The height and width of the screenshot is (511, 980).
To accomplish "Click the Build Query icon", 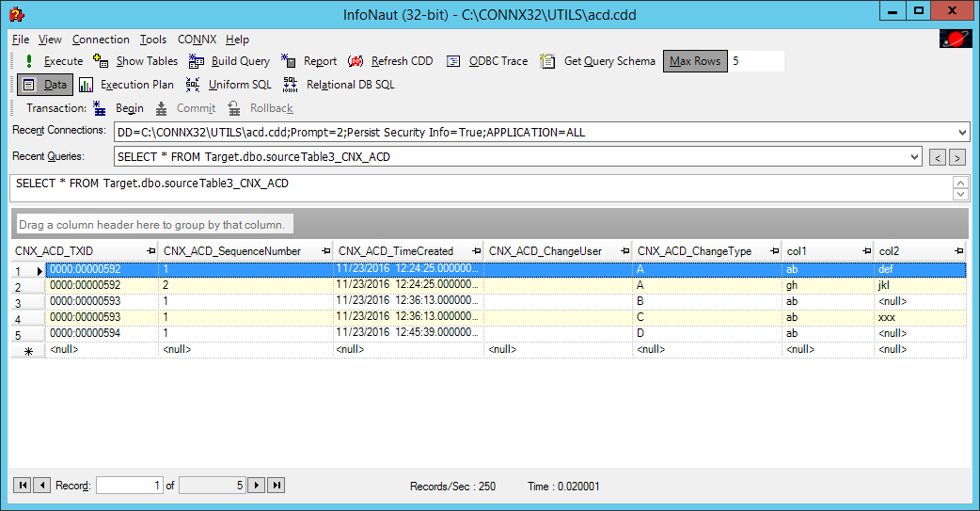I will (x=197, y=60).
